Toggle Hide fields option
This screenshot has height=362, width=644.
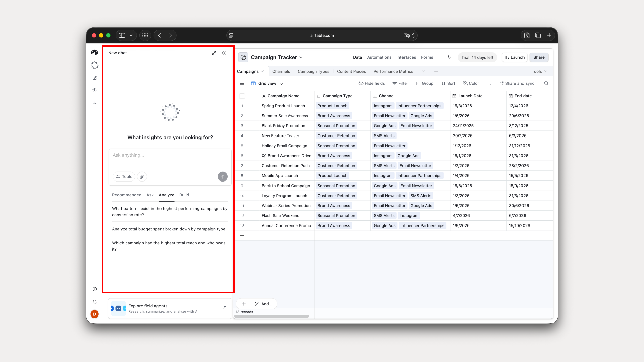pyautogui.click(x=372, y=83)
